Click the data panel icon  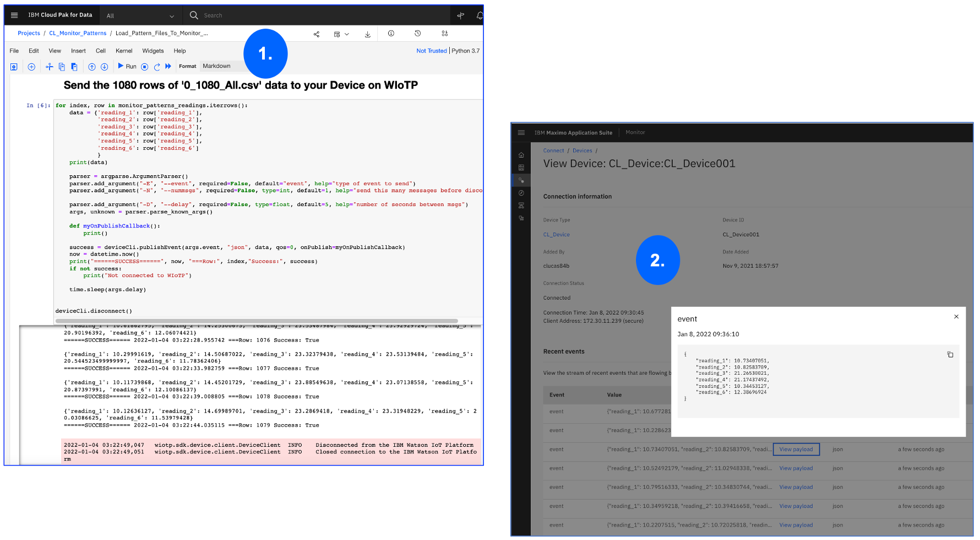(x=445, y=34)
